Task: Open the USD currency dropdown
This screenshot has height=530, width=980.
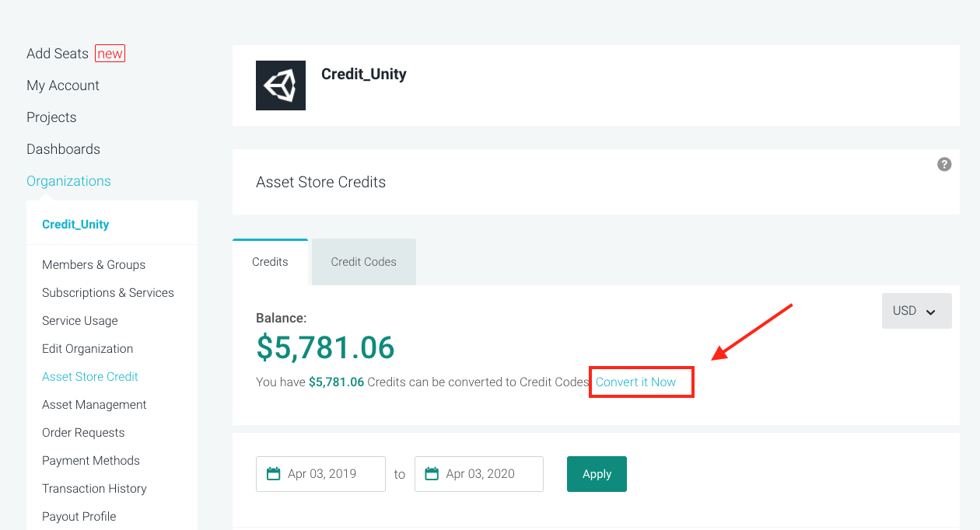Action: coord(916,311)
